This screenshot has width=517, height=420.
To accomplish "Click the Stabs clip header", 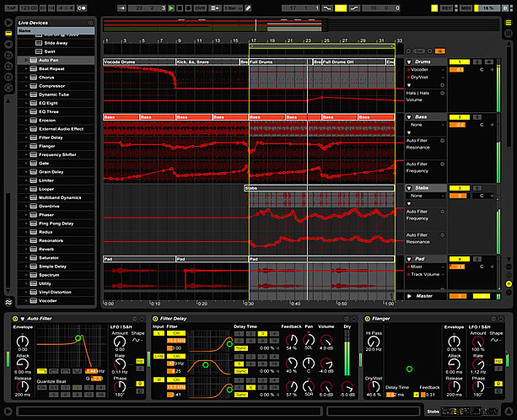I will coord(319,188).
